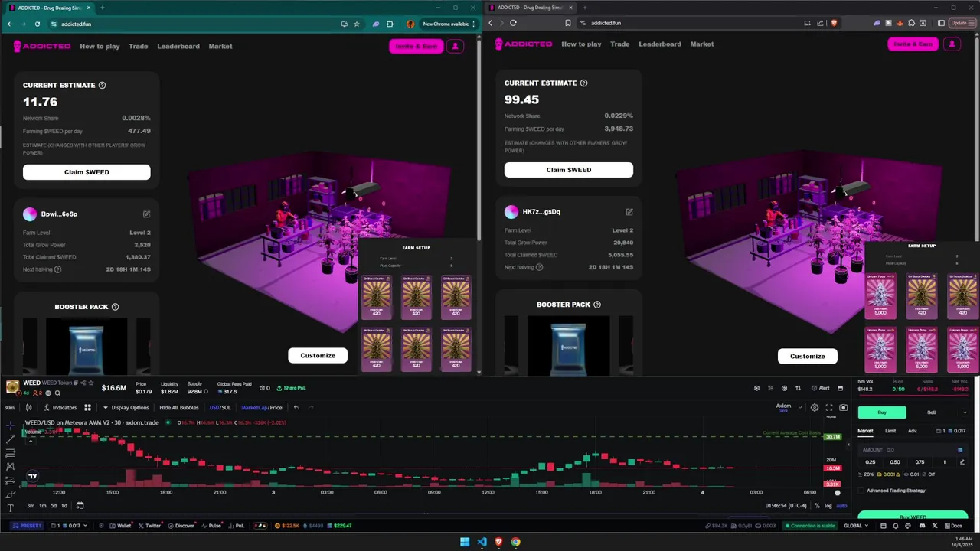Click Claim $WEED in left Chrome window
The width and height of the screenshot is (980, 551).
[x=87, y=172]
